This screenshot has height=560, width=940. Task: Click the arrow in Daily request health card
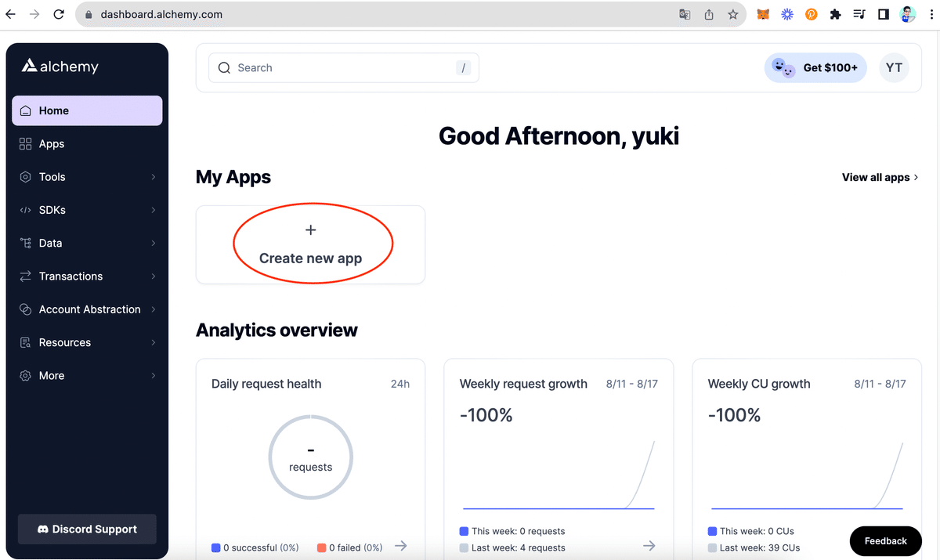pos(401,546)
